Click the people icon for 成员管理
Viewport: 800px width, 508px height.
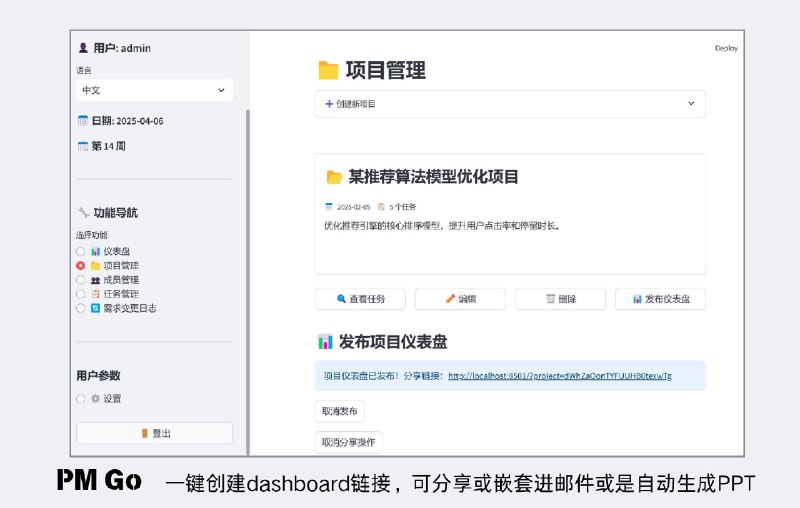95,280
